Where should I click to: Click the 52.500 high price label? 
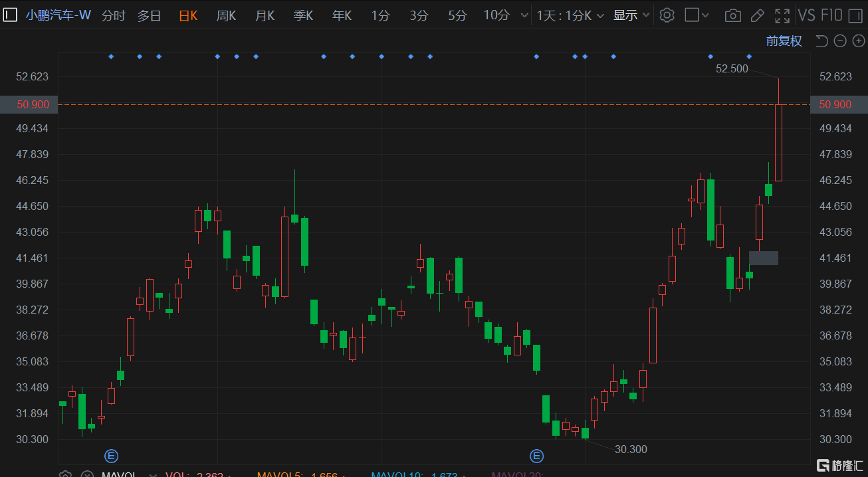pos(732,68)
